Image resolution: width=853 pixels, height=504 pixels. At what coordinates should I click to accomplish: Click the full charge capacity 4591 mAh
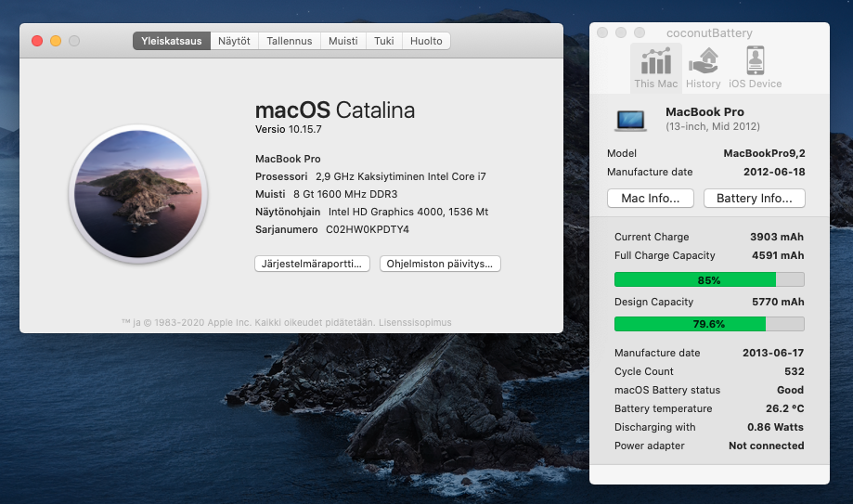778,255
